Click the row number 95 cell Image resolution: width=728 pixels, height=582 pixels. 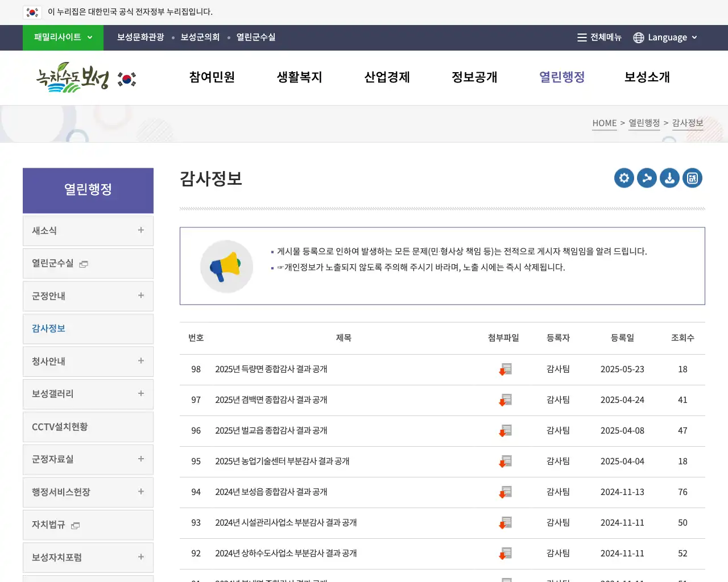pos(196,462)
